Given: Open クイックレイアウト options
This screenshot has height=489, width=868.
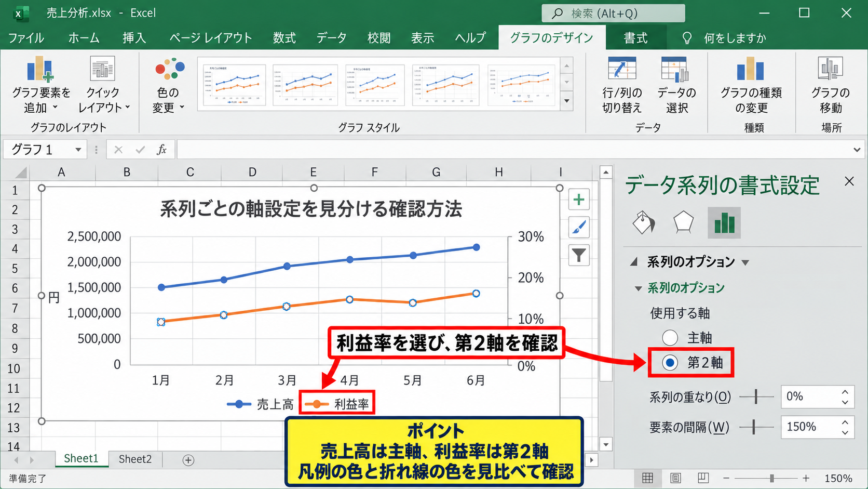Looking at the screenshot, I should [x=103, y=85].
